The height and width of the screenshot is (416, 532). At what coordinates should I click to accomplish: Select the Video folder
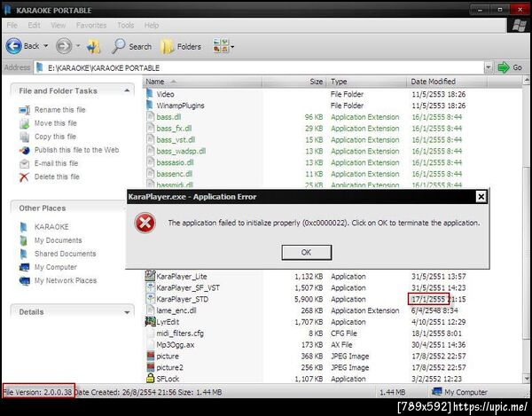pyautogui.click(x=165, y=94)
